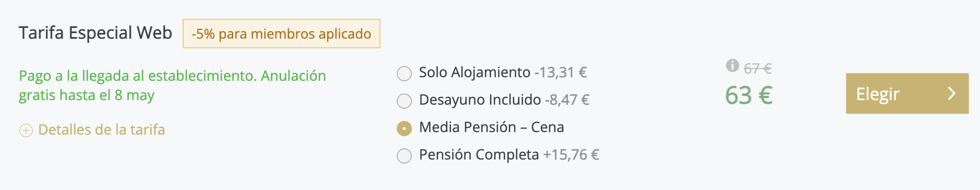Click the -5% para miembros aplicado badge
Screen dimensions: 980x190
[282, 34]
